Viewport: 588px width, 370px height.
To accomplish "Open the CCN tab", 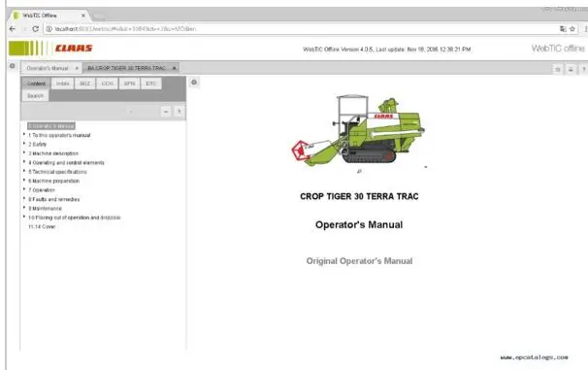I will point(108,84).
